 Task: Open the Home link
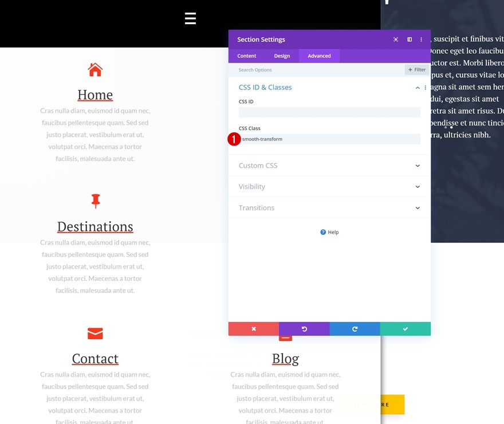95,95
